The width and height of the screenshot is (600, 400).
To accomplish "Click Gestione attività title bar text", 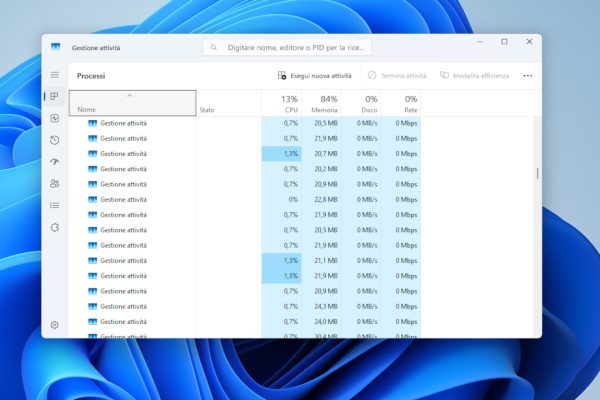I will coord(96,48).
